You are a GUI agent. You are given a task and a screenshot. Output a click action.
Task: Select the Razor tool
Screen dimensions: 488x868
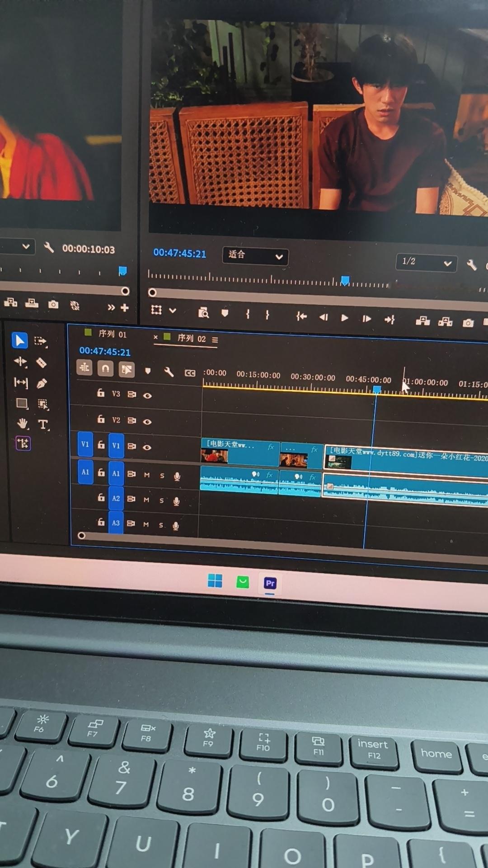coord(41,363)
